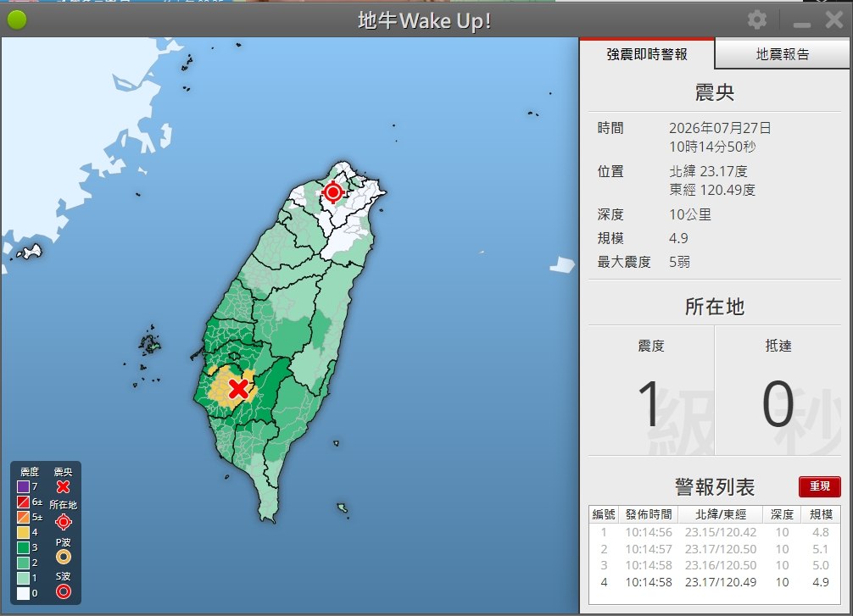Click the 北緯/東經 column header
The width and height of the screenshot is (853, 616).
click(720, 514)
